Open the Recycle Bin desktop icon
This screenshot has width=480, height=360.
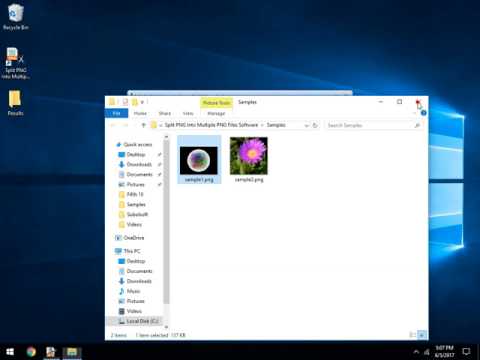click(15, 17)
